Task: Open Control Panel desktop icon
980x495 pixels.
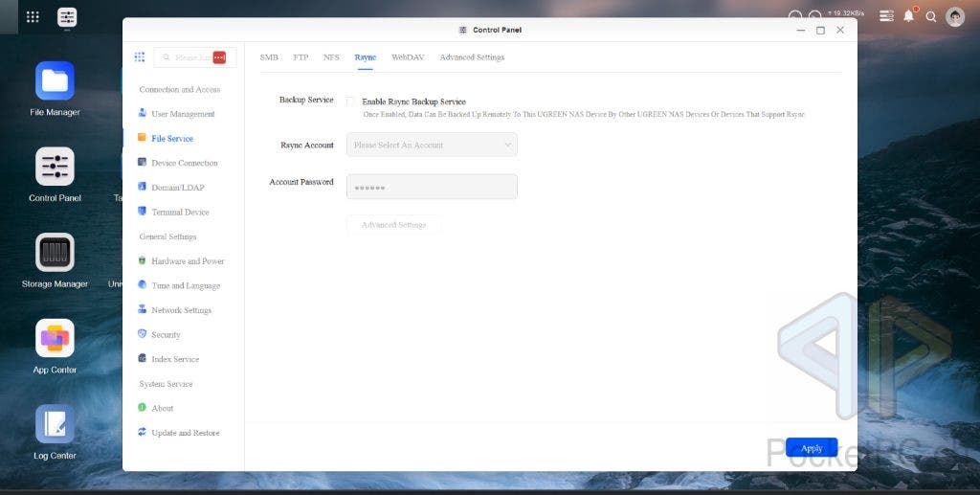Action: (55, 167)
